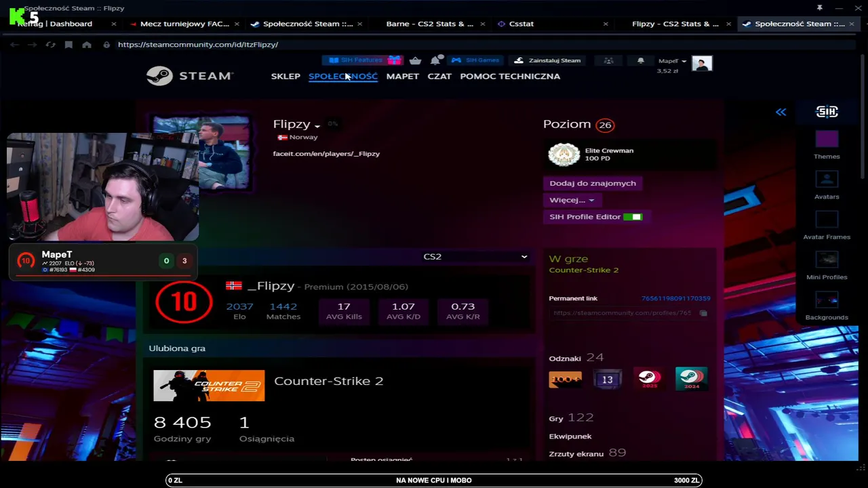Image resolution: width=868 pixels, height=488 pixels.
Task: Toggle the SIH Profile Editor switch
Action: (x=633, y=217)
